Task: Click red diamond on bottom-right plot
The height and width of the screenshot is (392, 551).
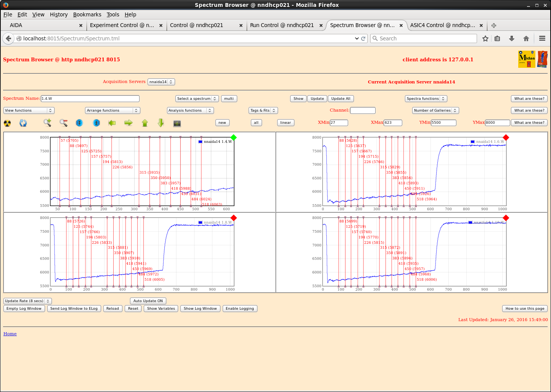Action: (506, 218)
